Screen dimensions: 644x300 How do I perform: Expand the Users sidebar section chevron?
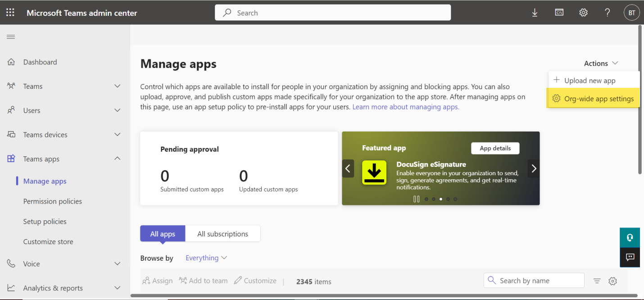pyautogui.click(x=118, y=110)
